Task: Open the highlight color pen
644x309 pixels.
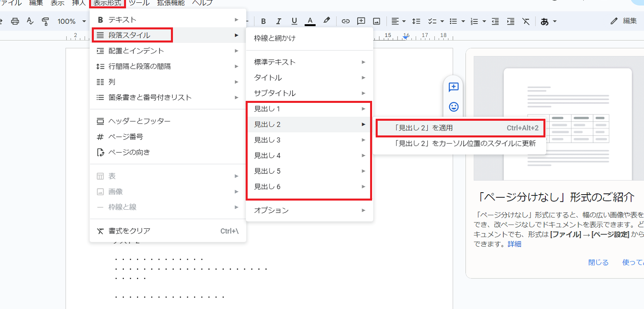Action: [326, 21]
